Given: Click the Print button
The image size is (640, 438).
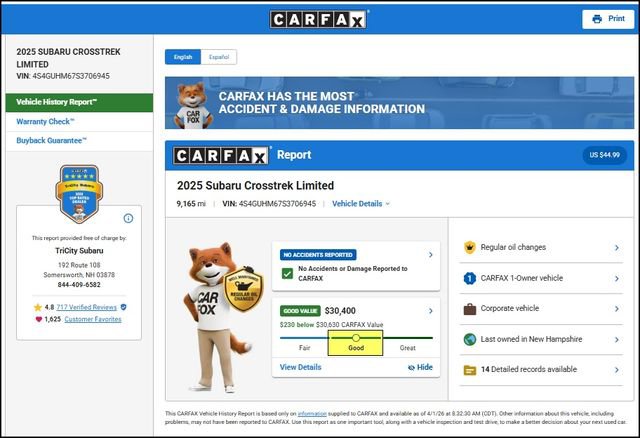Looking at the screenshot, I should coord(608,19).
